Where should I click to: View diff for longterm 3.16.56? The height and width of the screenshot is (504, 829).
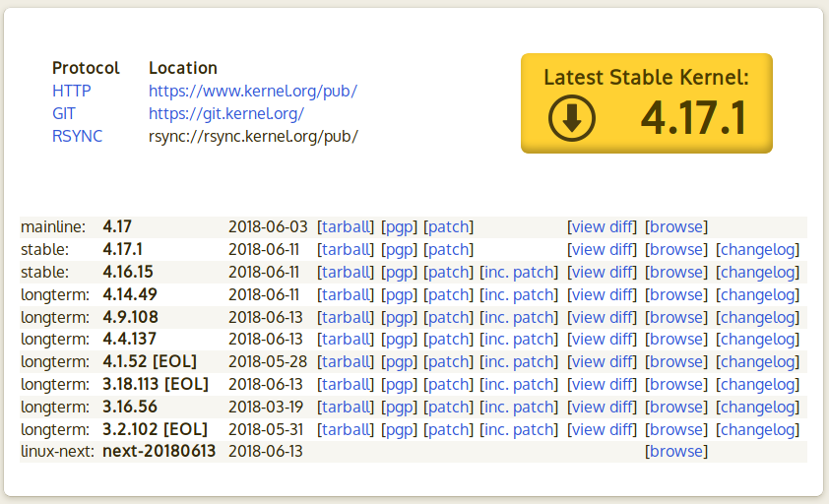pos(603,408)
